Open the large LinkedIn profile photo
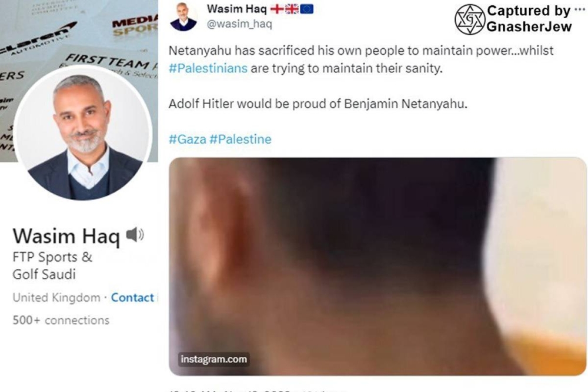Screen dimensions: 588x392 pyautogui.click(x=83, y=133)
